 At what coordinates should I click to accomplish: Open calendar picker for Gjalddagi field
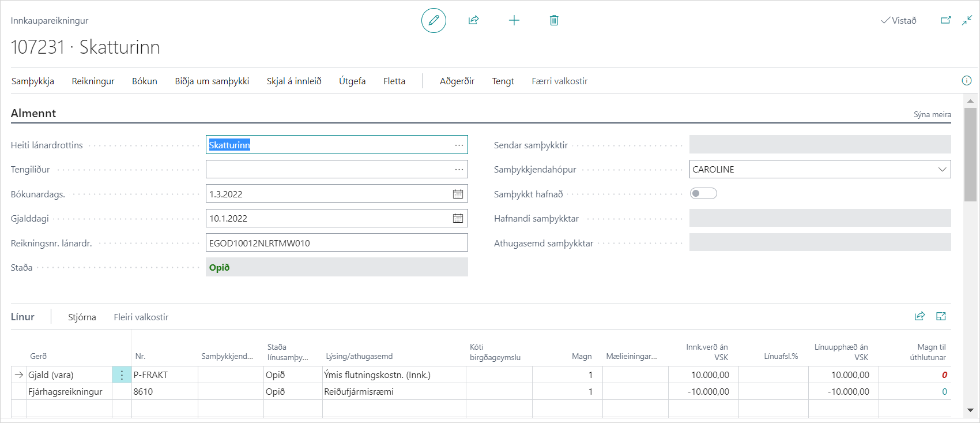(x=458, y=218)
